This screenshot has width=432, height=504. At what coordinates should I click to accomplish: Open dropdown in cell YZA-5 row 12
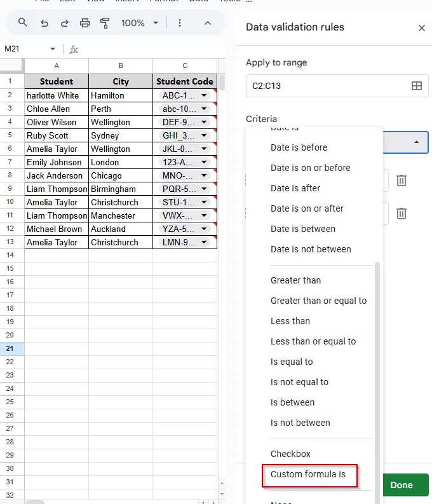[x=204, y=229]
